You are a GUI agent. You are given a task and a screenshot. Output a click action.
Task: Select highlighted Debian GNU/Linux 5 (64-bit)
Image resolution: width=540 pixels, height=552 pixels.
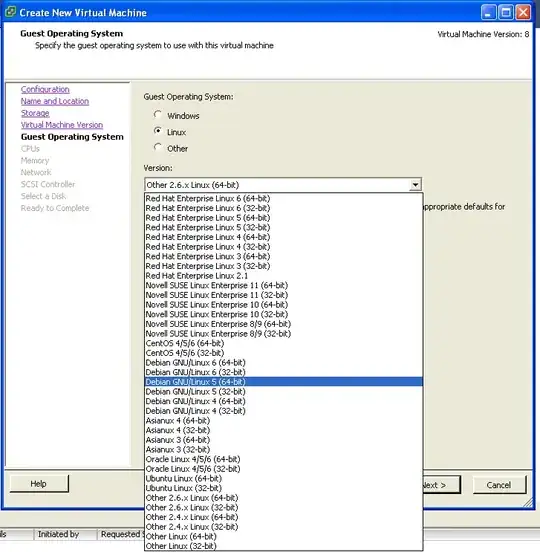click(283, 382)
